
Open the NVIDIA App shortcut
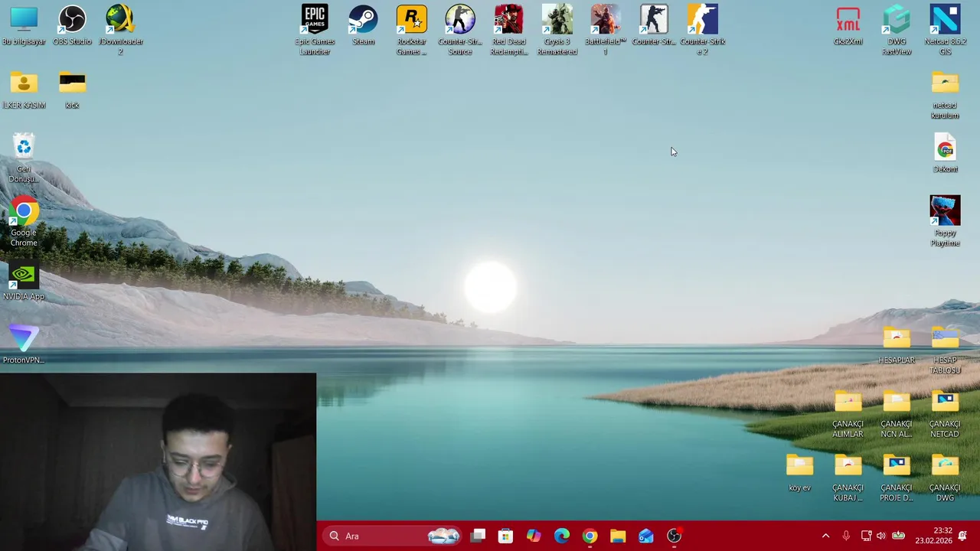pyautogui.click(x=24, y=282)
